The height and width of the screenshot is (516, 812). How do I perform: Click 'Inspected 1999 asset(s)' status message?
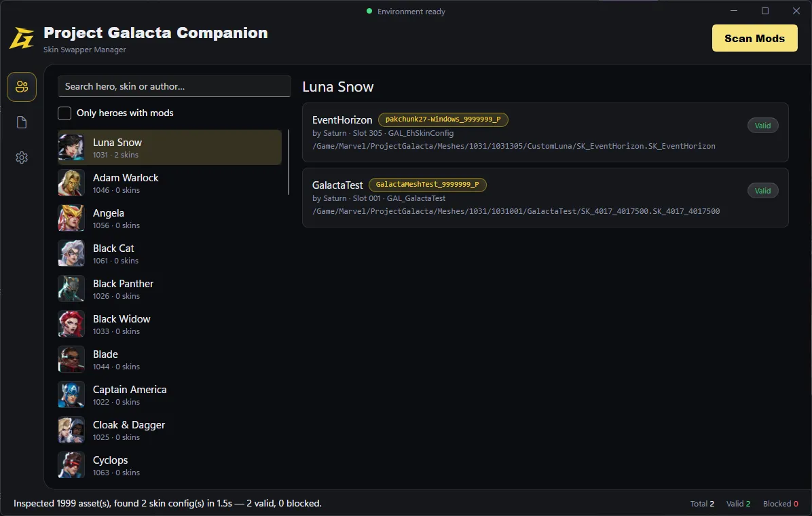point(167,504)
